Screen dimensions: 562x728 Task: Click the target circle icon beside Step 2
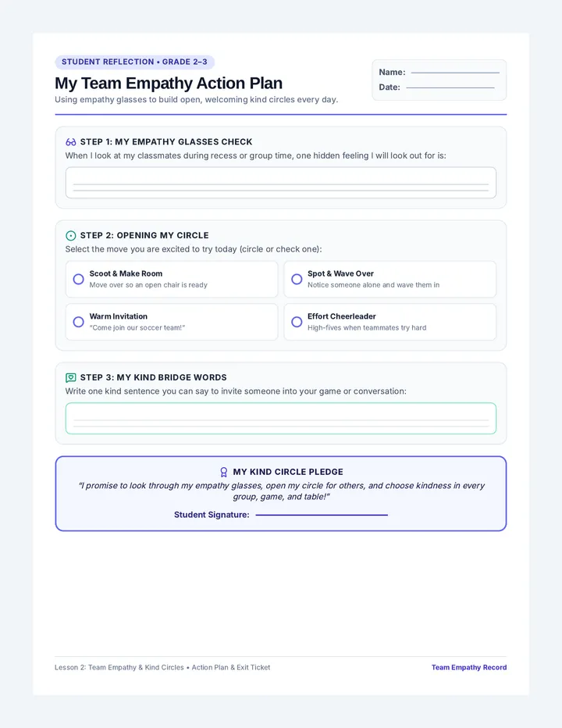coord(70,236)
